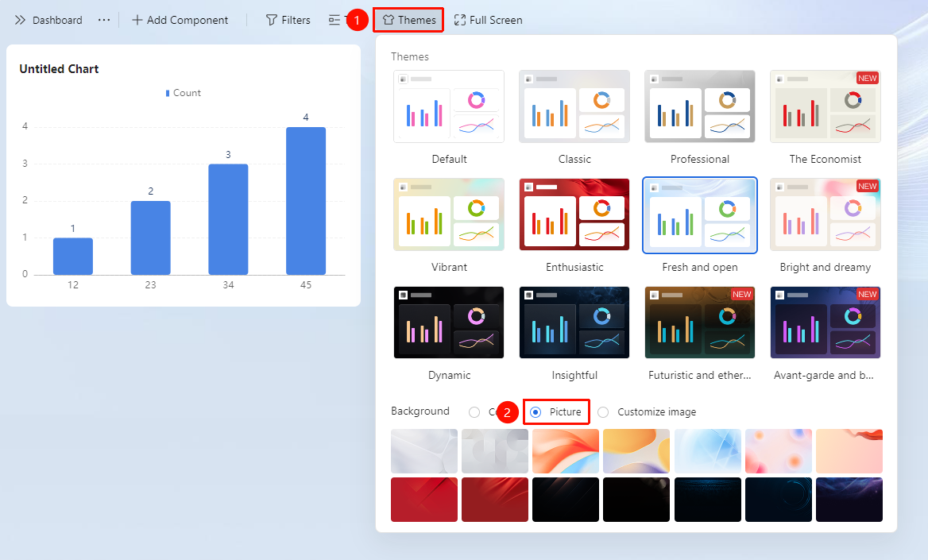Select the Fresh and open theme
The height and width of the screenshot is (560, 928).
pyautogui.click(x=699, y=215)
